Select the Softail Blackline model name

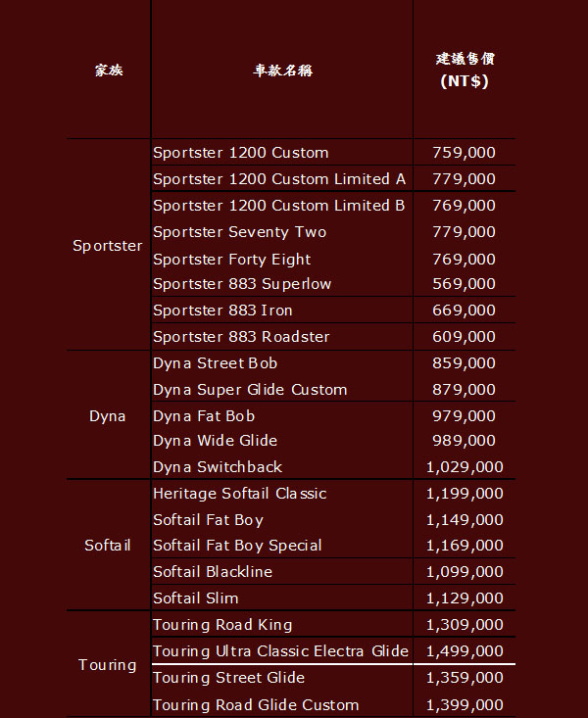click(x=213, y=572)
